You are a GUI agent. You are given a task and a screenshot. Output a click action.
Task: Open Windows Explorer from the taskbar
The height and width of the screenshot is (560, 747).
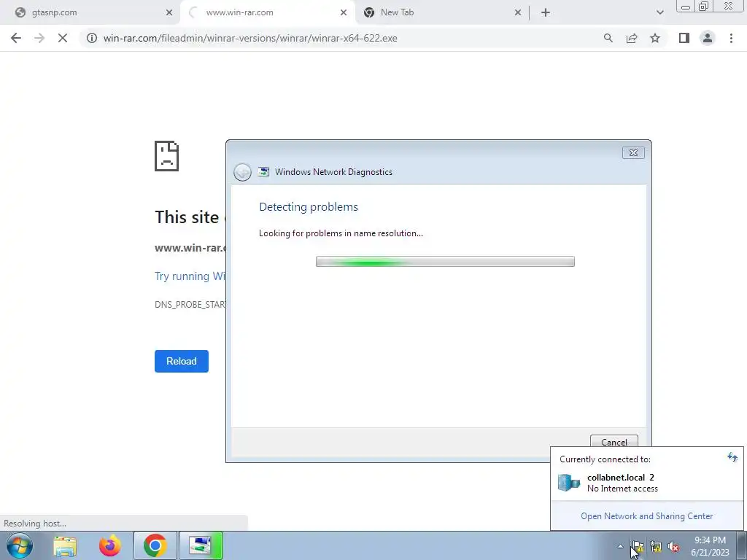tap(65, 545)
